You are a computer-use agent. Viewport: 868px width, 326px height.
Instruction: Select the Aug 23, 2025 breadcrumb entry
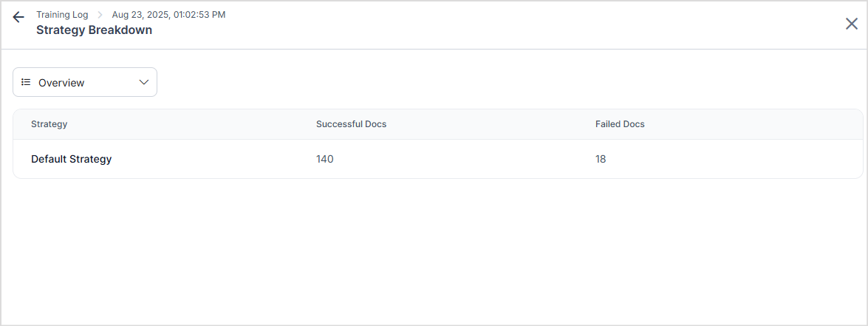[x=168, y=15]
